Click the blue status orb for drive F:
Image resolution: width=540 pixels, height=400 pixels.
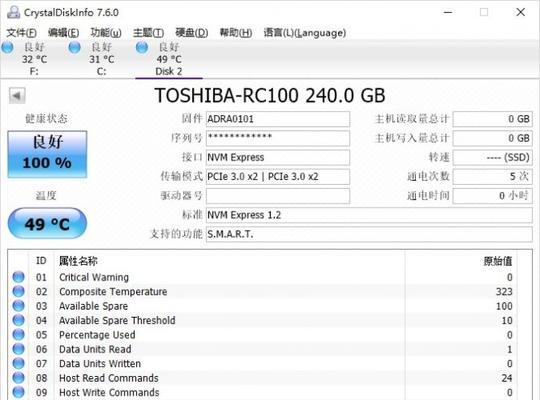coord(8,48)
